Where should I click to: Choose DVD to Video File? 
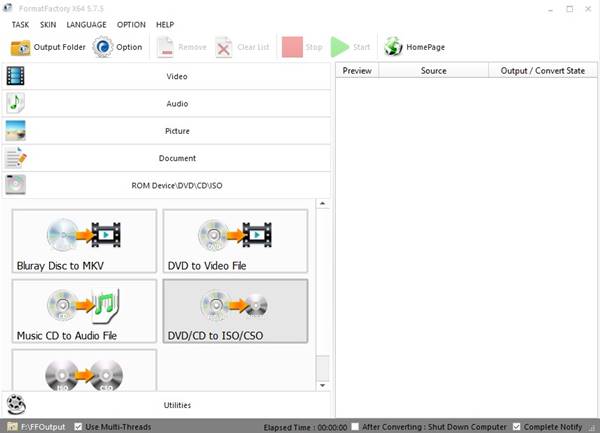(x=235, y=241)
